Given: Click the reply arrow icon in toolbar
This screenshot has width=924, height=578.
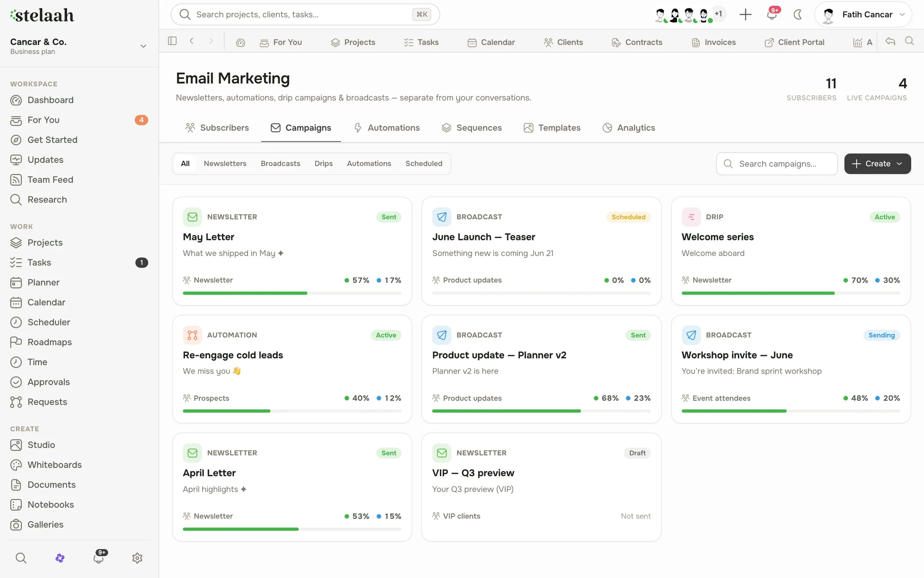Looking at the screenshot, I should point(890,42).
